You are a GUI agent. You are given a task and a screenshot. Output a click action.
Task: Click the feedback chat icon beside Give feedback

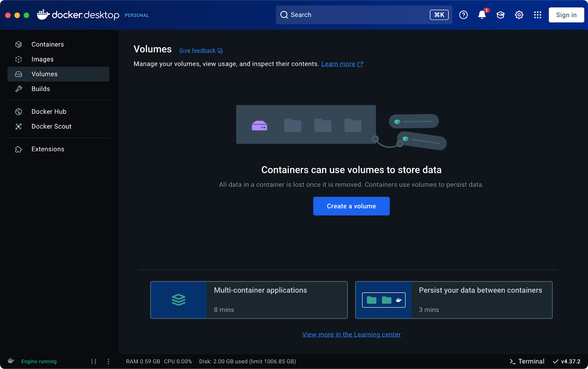pos(220,51)
